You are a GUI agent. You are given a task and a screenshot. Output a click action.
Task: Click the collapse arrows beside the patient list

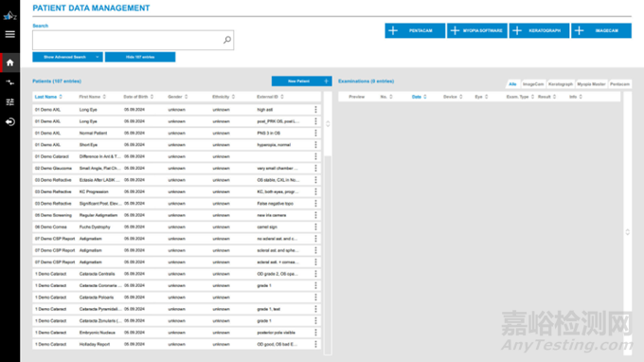[x=328, y=124]
